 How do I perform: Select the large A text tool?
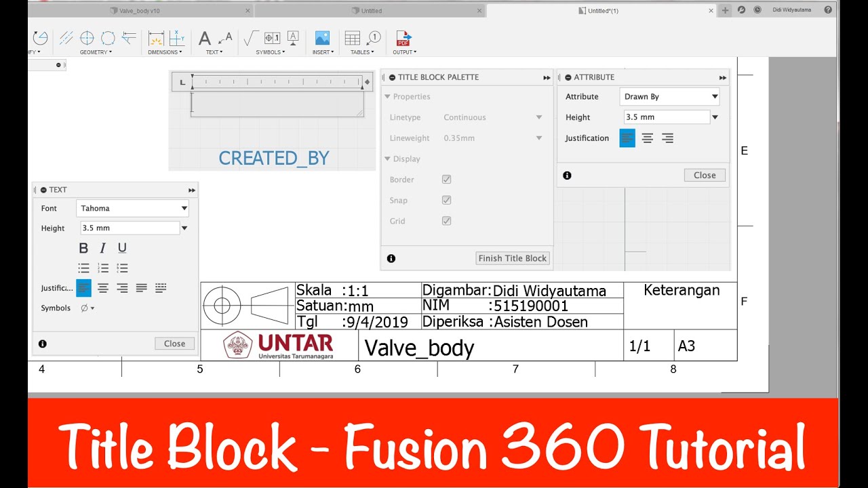(x=204, y=38)
